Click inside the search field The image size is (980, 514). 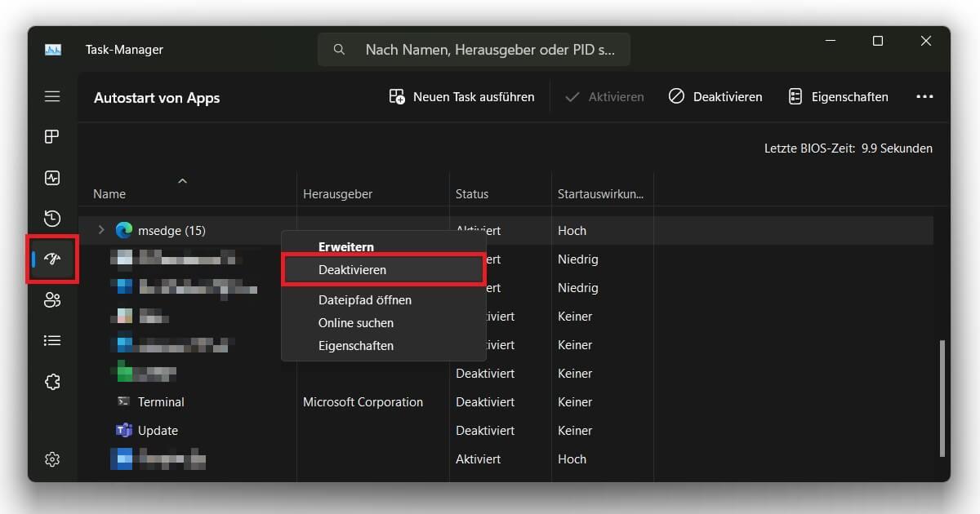(x=474, y=49)
